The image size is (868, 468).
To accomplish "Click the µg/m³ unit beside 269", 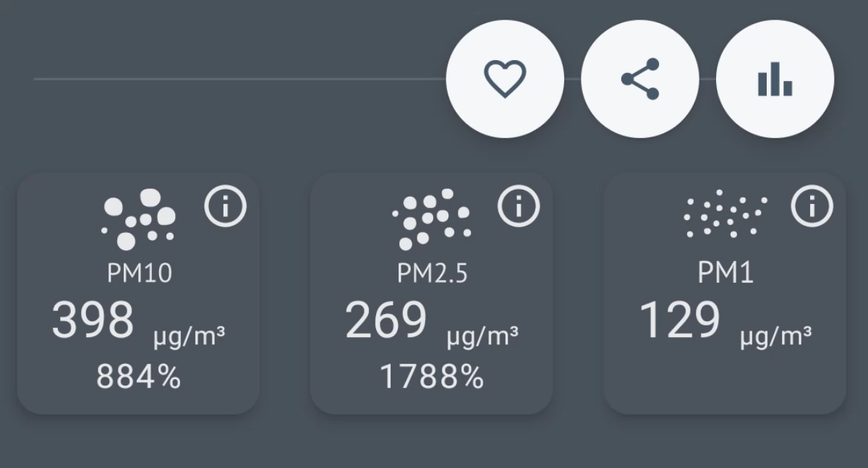I will pyautogui.click(x=482, y=335).
